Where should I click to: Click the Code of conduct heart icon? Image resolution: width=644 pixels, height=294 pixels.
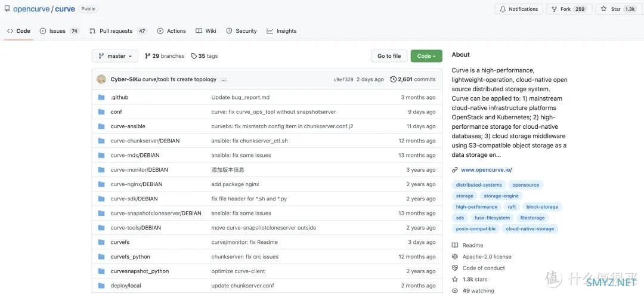(454, 268)
